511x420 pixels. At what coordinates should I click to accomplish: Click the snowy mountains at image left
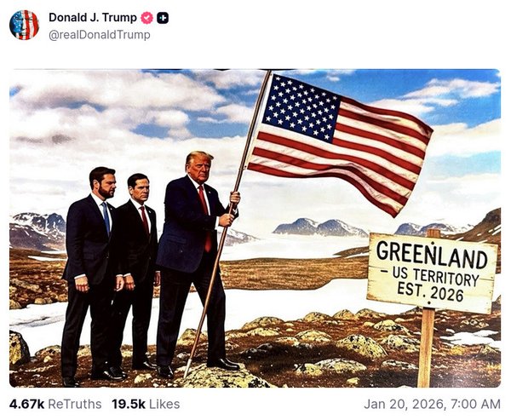point(37,231)
